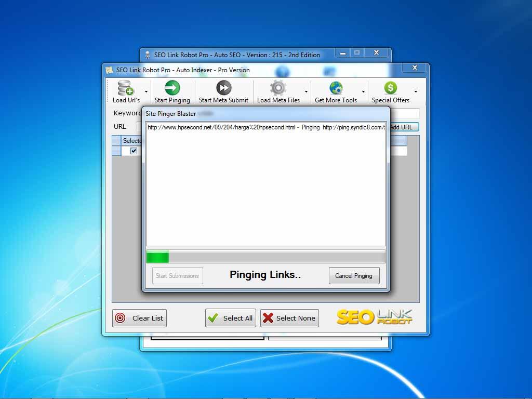Screen dimensions: 532x399
Task: Click the Load Url's database icon
Action: 126,88
